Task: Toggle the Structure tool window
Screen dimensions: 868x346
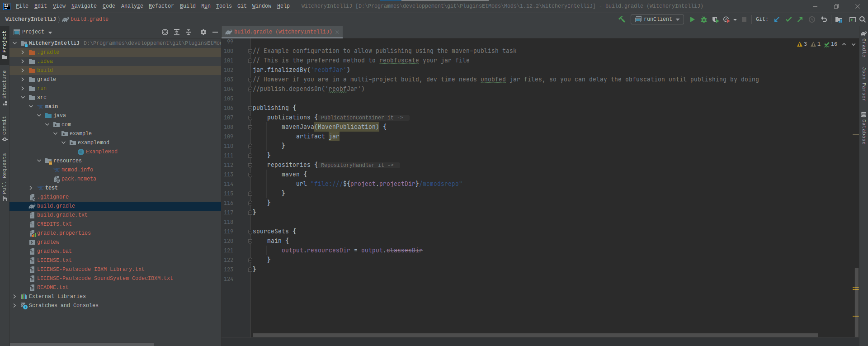Action: [x=5, y=87]
